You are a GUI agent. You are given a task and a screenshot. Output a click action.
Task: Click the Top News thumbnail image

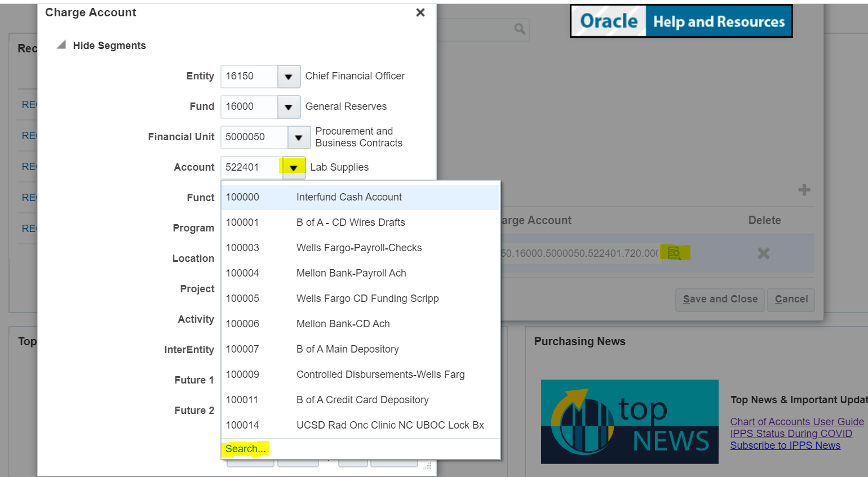(630, 422)
